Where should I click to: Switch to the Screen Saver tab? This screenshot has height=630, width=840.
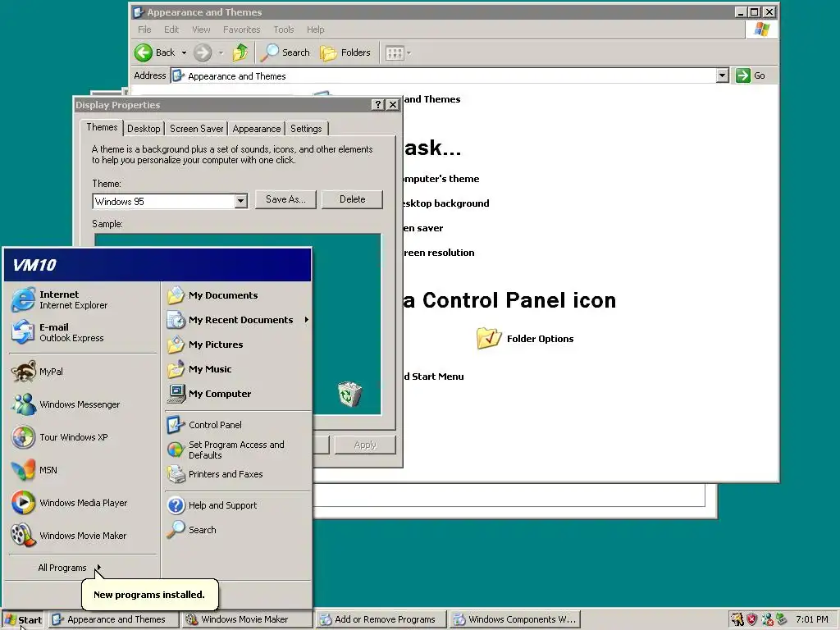point(197,129)
